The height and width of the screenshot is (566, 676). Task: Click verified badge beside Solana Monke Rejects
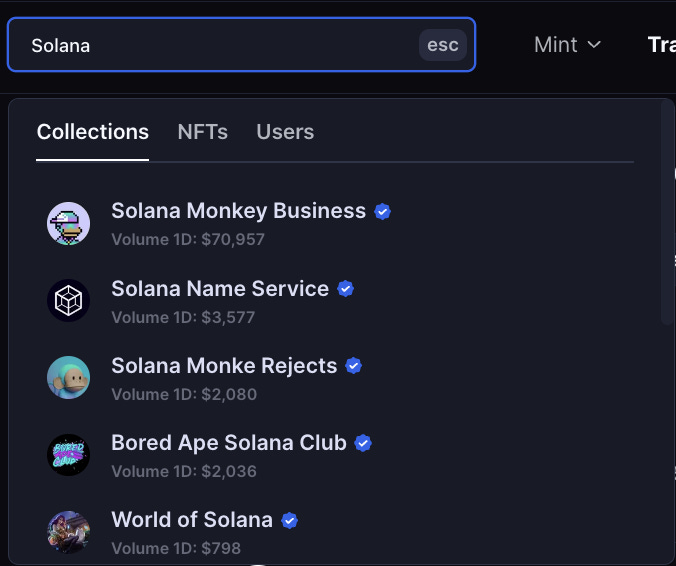click(x=354, y=366)
